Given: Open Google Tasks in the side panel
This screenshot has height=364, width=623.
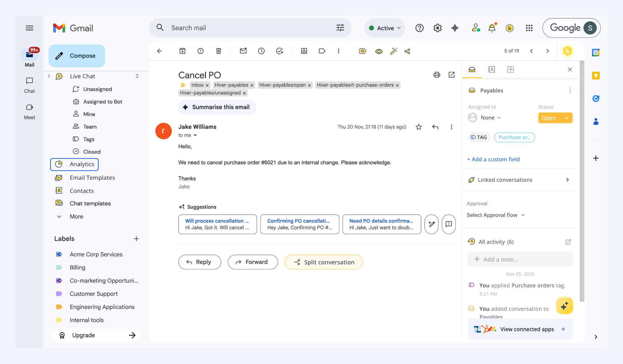Looking at the screenshot, I should tap(596, 99).
